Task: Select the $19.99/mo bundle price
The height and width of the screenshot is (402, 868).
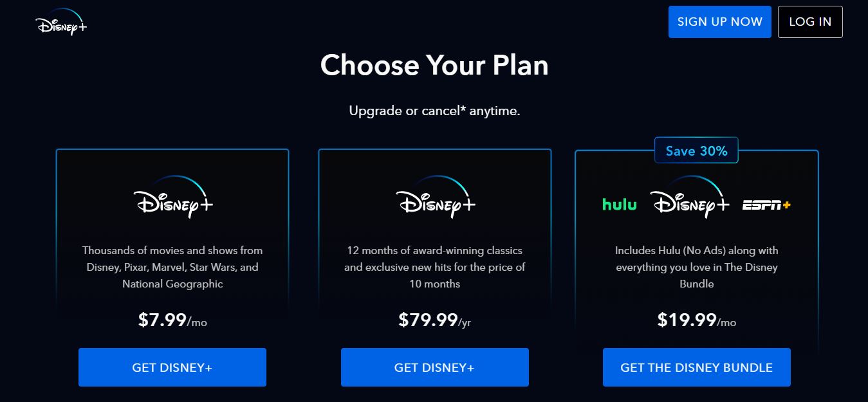Action: tap(696, 318)
